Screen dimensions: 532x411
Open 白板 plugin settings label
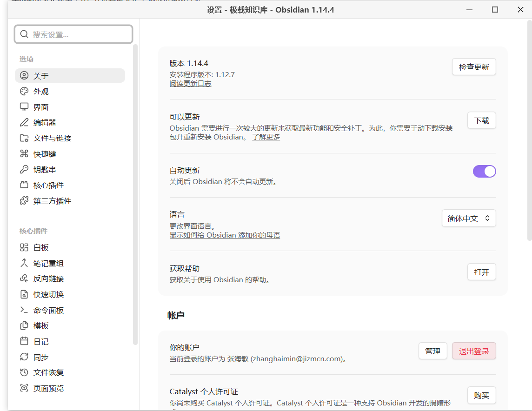41,247
